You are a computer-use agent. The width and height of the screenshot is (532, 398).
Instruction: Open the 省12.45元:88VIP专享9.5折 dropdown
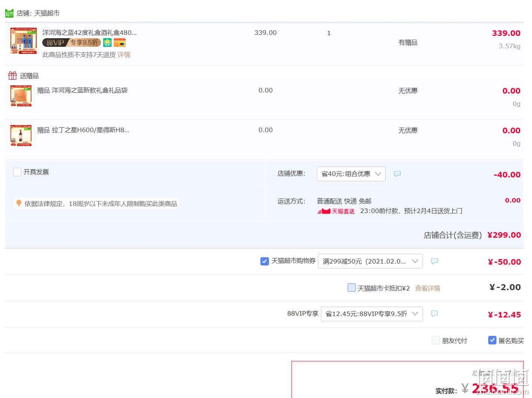point(372,314)
